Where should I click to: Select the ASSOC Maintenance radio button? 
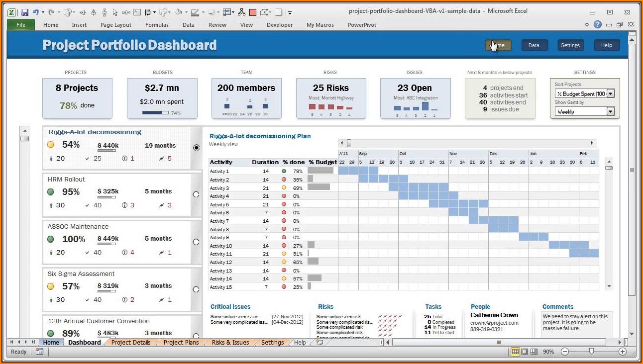tap(196, 242)
